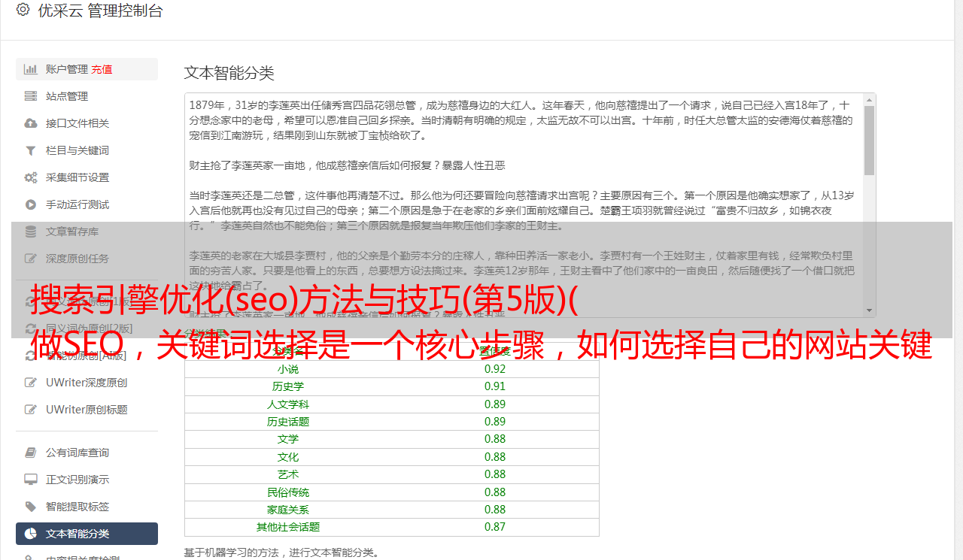Click the cloud download icon for 接口文件相关
The height and width of the screenshot is (560, 963).
(x=31, y=123)
